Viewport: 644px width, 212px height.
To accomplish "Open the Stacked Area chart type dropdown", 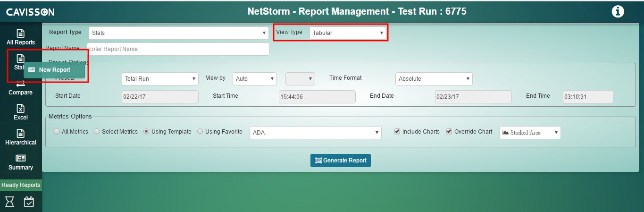I will (530, 133).
